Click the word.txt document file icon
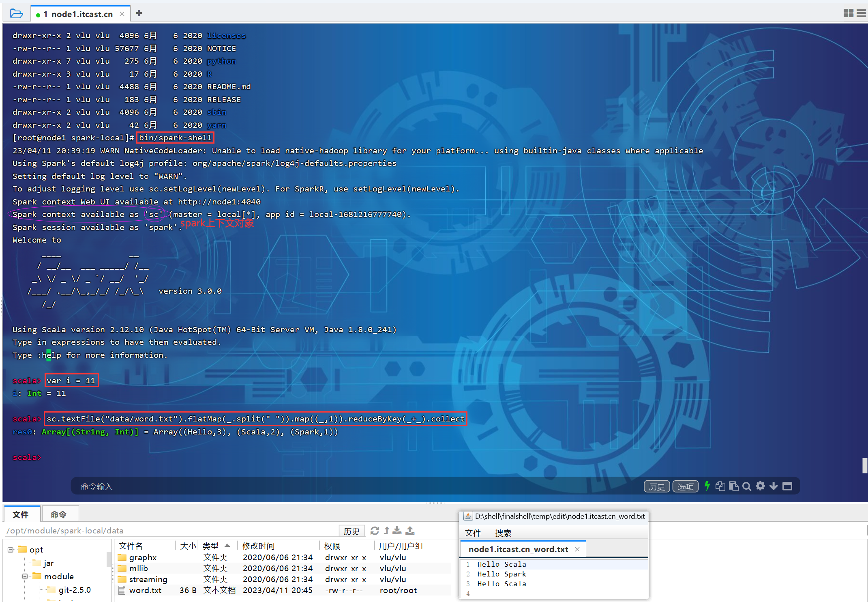 pyautogui.click(x=122, y=590)
